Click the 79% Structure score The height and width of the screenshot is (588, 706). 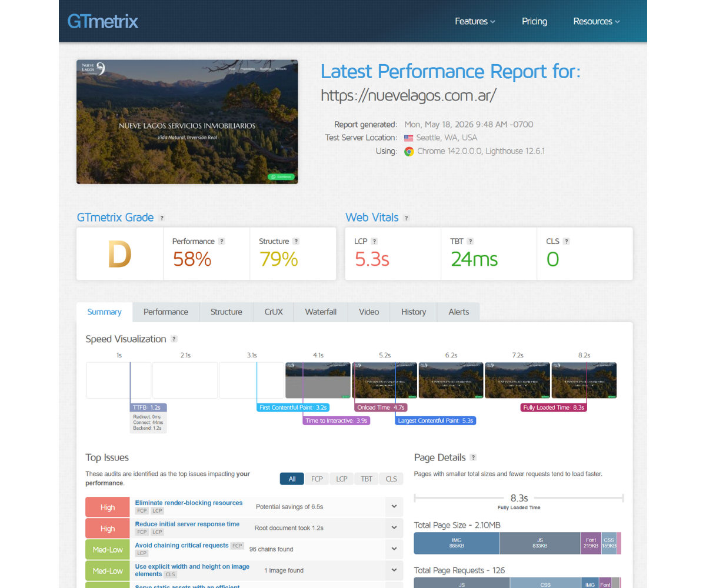click(x=278, y=259)
